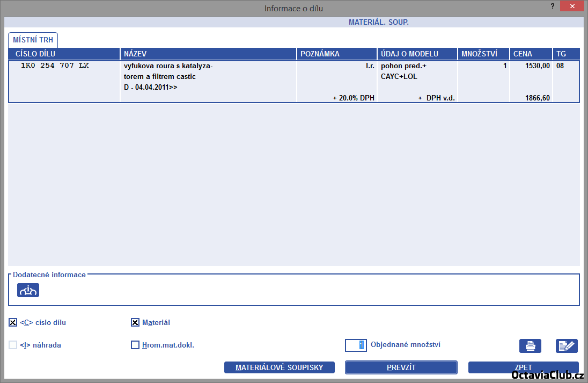Click the PREVZÍT button

[401, 367]
